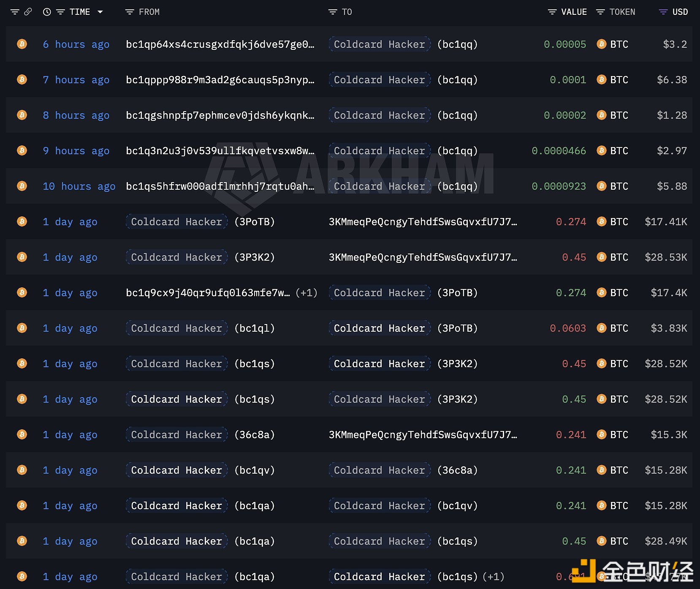
Task: Click the BTC token icon in the $3.83K row
Action: point(602,328)
